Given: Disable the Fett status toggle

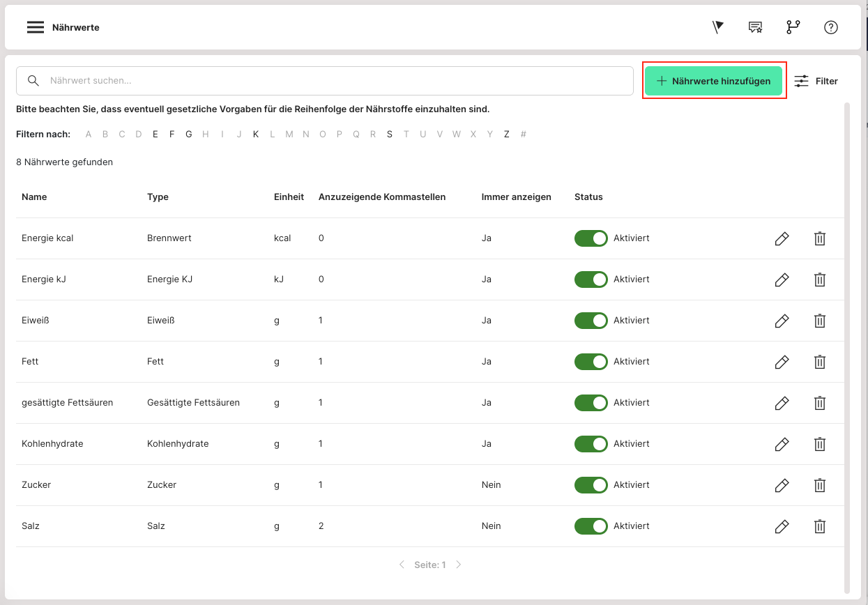Looking at the screenshot, I should [591, 362].
